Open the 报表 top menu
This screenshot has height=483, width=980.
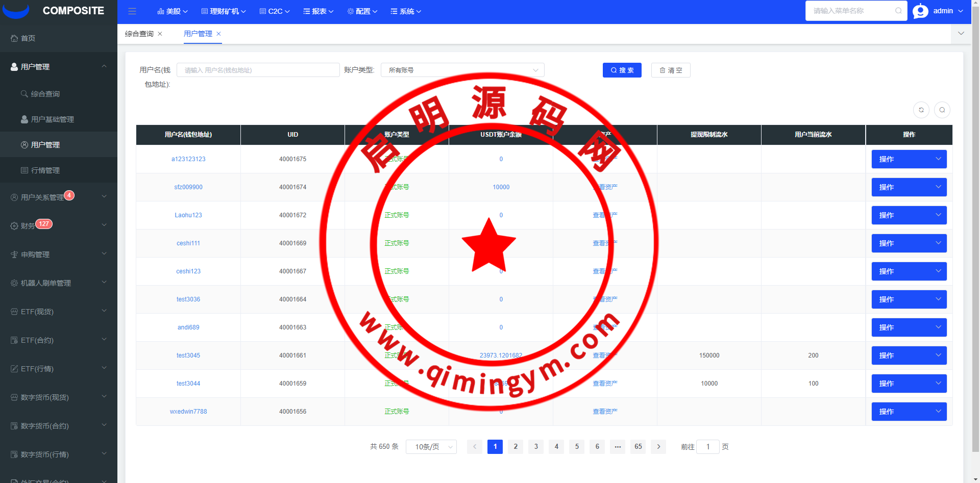pyautogui.click(x=318, y=11)
